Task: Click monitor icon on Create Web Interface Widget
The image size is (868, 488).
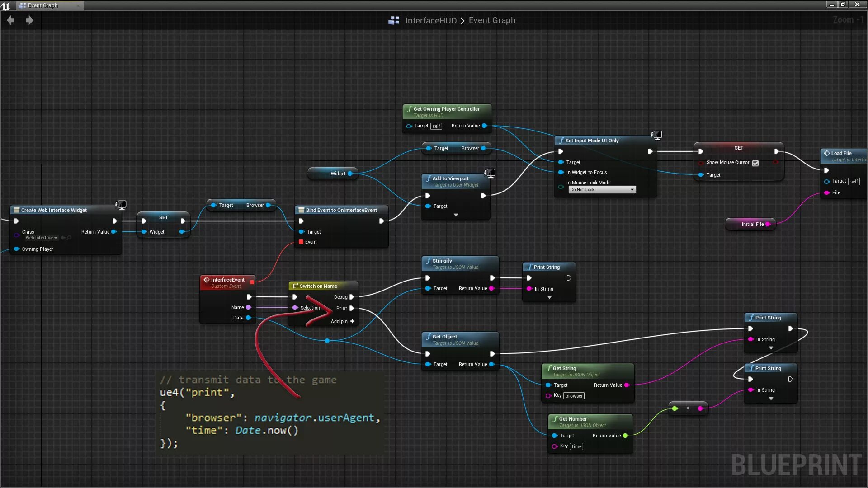Action: pos(121,205)
